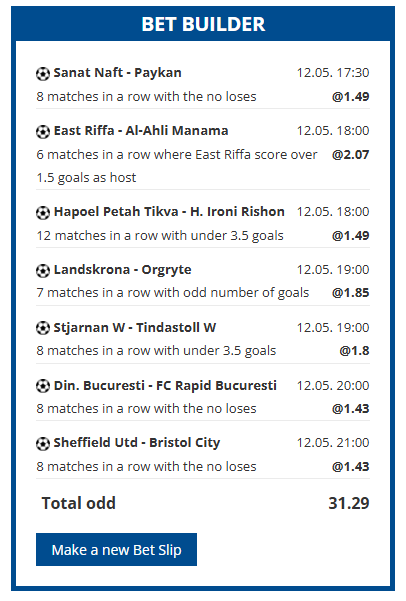This screenshot has height=601, width=406.
Task: Click the @2.07 odds for East Riffa
Action: pos(350,154)
